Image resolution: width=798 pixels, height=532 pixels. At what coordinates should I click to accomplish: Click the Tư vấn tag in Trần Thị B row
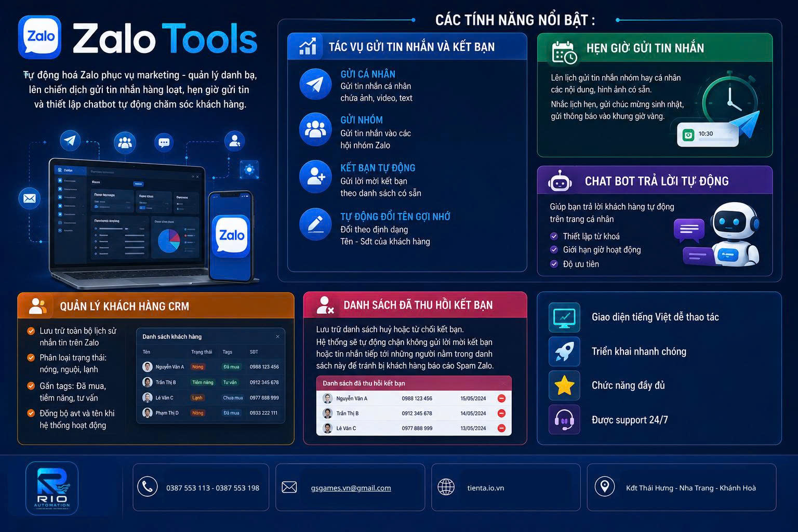pyautogui.click(x=230, y=382)
